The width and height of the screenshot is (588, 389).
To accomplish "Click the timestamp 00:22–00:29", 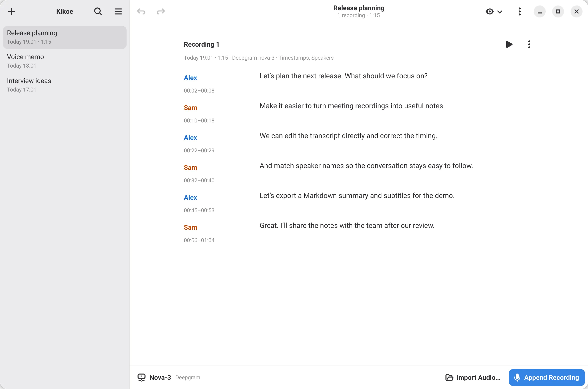I will (199, 150).
